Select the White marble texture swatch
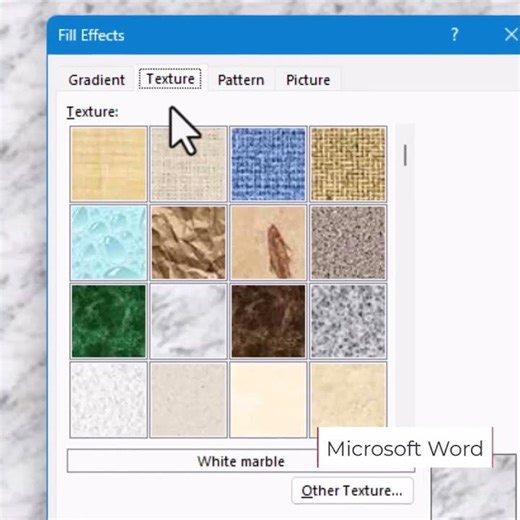 click(x=189, y=321)
